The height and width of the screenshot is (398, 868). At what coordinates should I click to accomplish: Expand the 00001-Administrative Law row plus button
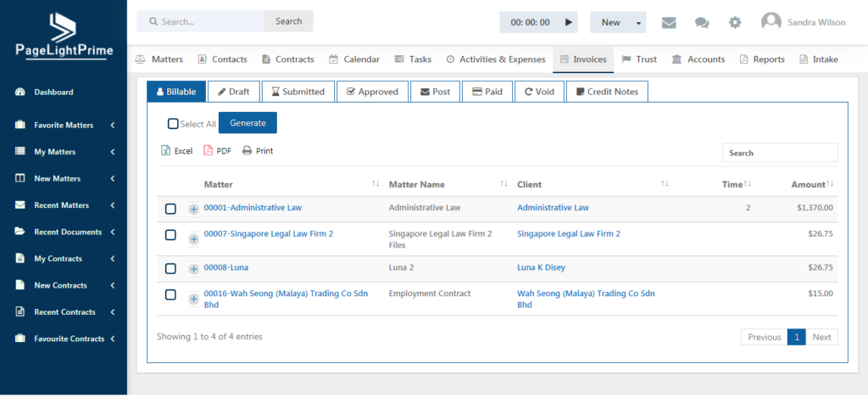pyautogui.click(x=194, y=210)
